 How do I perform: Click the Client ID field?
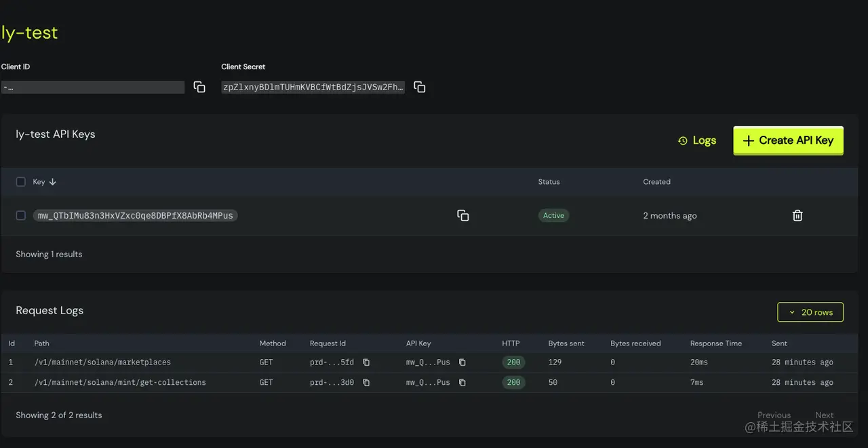tap(93, 87)
